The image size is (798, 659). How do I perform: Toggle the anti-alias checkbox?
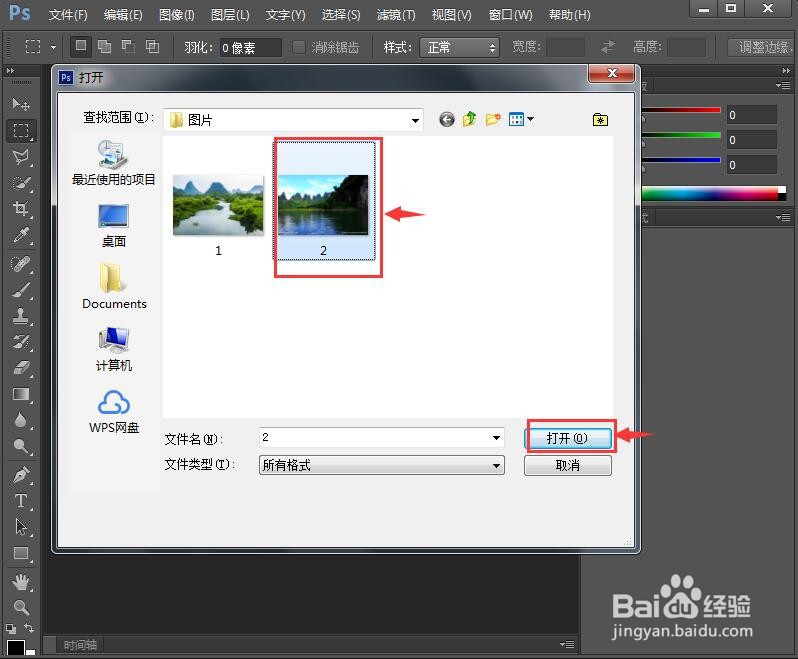(x=299, y=47)
